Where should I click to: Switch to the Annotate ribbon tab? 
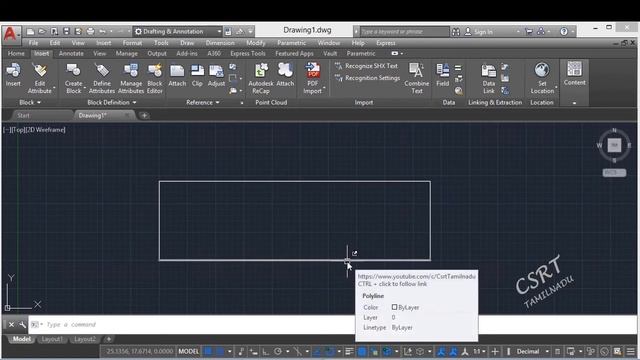point(71,53)
